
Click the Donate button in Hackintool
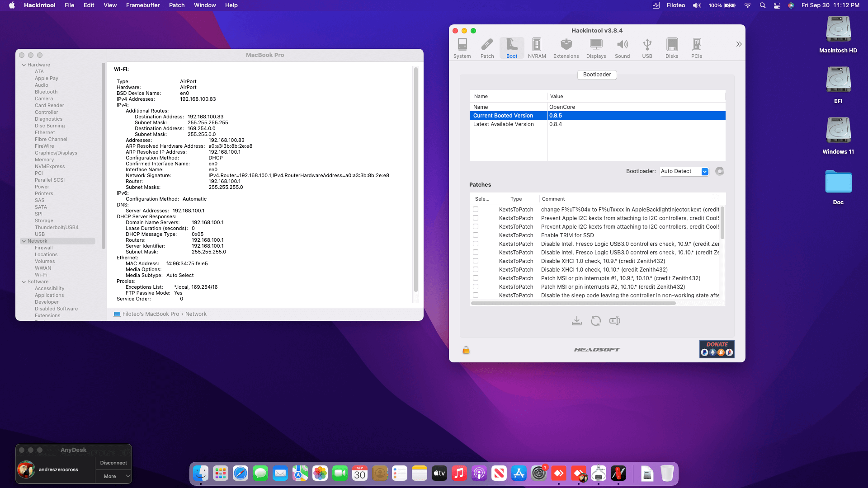(717, 349)
